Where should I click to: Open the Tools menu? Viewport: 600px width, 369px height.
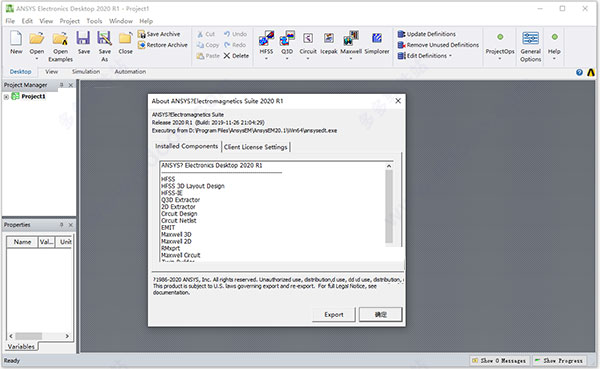[94, 21]
